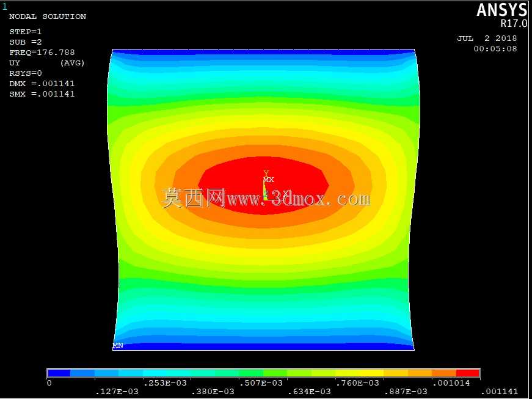Image resolution: width=532 pixels, height=399 pixels.
Task: Click the JUL 2 2018 date
Action: click(x=487, y=38)
